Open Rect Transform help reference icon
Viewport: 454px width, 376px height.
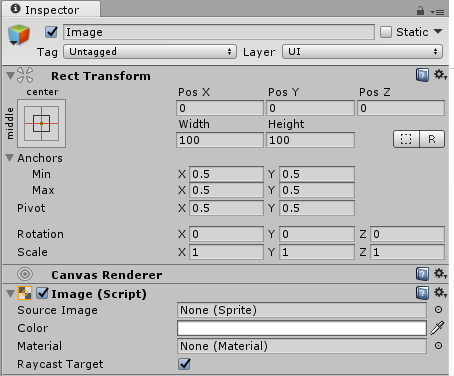(422, 75)
